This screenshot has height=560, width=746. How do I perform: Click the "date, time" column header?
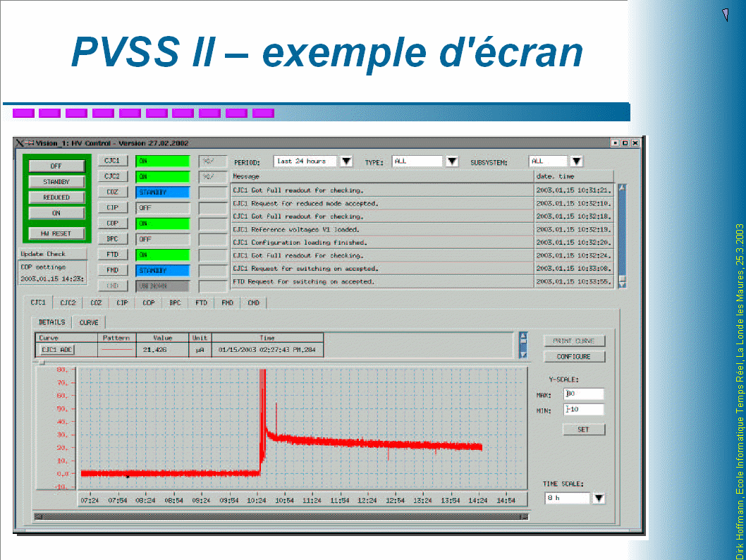(574, 176)
